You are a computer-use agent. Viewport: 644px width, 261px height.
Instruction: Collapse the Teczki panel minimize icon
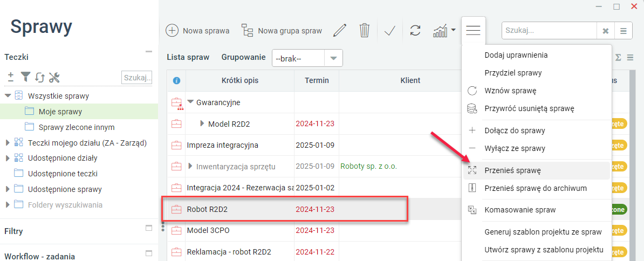(x=149, y=52)
